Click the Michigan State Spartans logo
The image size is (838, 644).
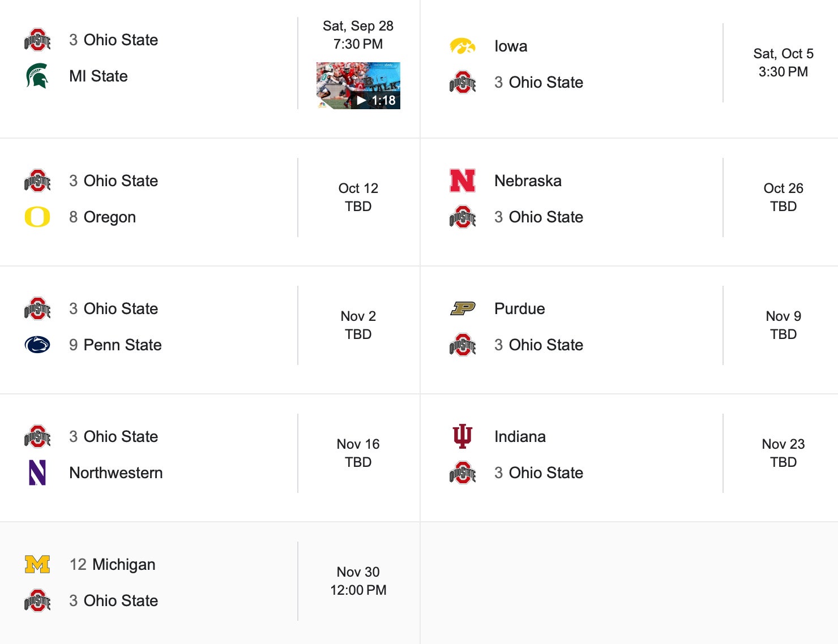pos(37,76)
